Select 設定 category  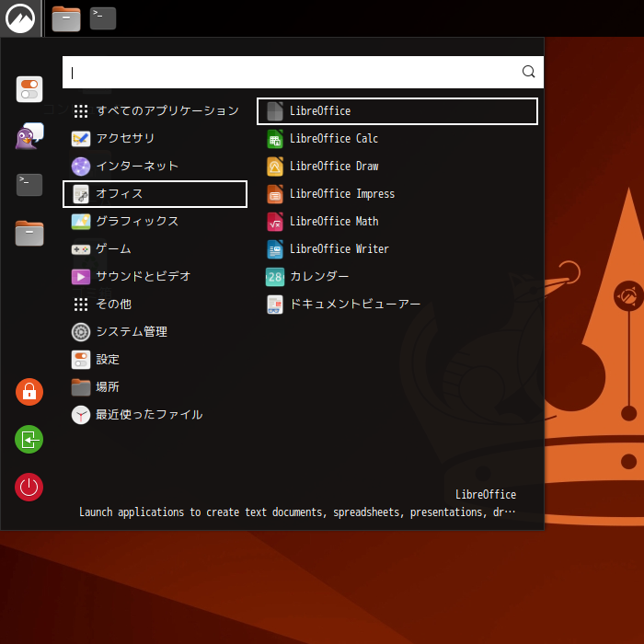(x=155, y=360)
